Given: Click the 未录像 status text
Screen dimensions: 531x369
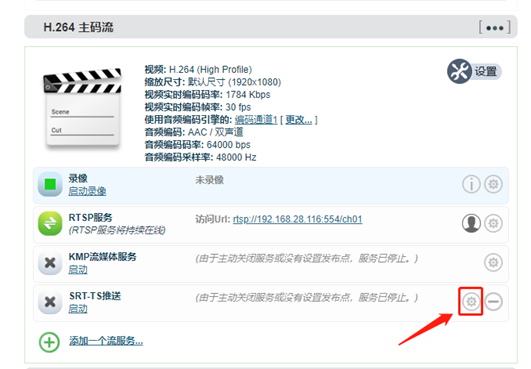Looking at the screenshot, I should [x=209, y=180].
